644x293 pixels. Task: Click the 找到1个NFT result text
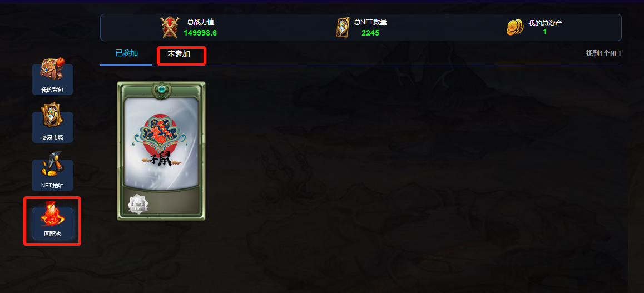click(x=604, y=53)
